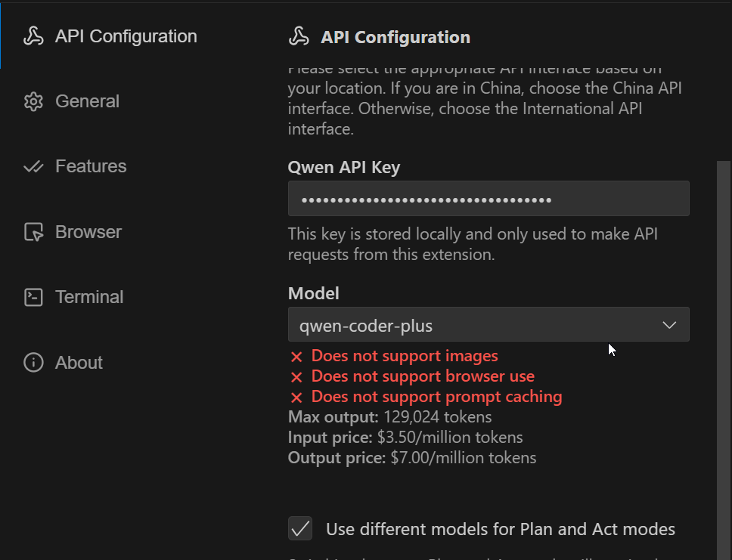Click the icon beside the API Configuration heading

[x=299, y=37]
